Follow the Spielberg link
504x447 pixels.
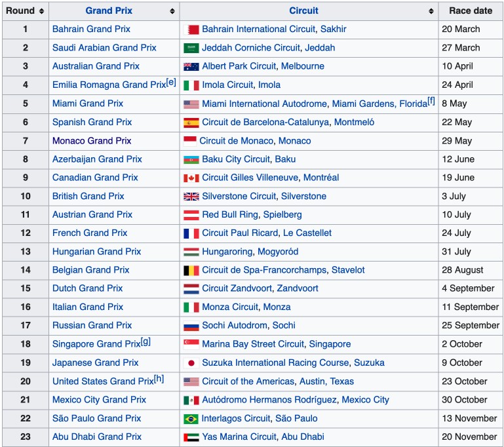pos(282,215)
